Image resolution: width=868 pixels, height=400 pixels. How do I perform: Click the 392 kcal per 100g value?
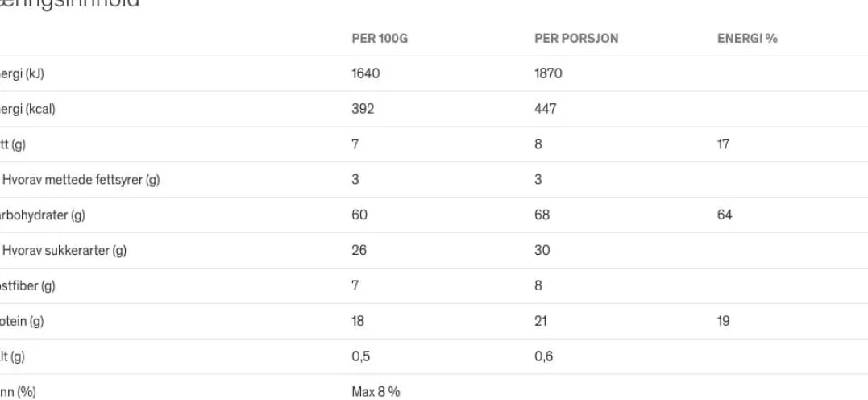tap(363, 109)
